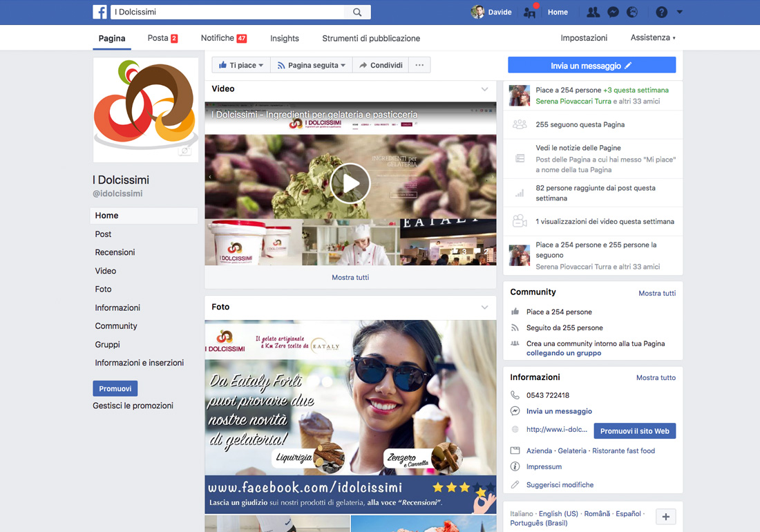Open Video in the left sidebar
The height and width of the screenshot is (532, 760).
coord(106,271)
